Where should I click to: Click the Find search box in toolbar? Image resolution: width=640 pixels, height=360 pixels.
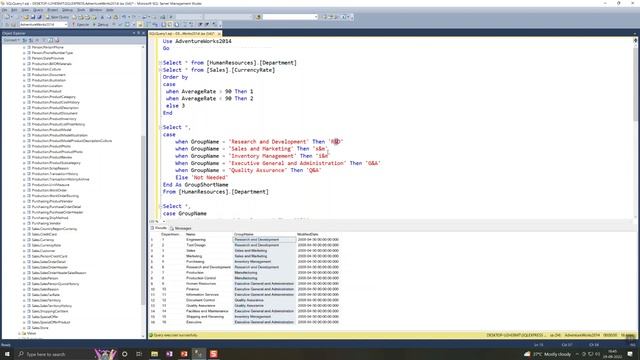[290, 17]
